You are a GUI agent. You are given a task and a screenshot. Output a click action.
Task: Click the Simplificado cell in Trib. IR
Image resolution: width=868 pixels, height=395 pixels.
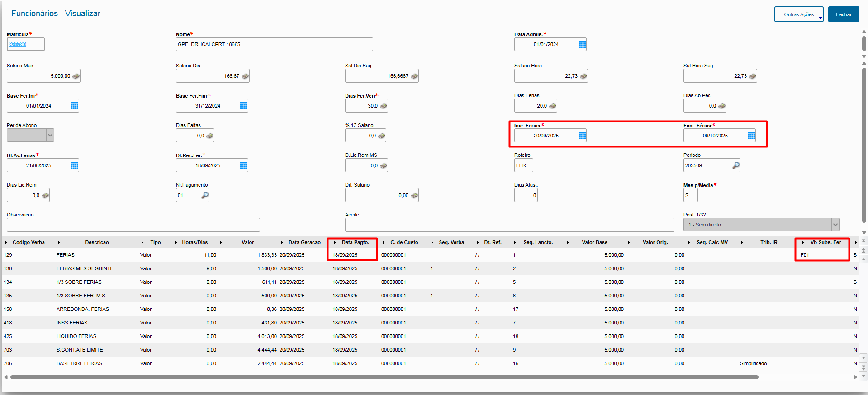click(753, 363)
